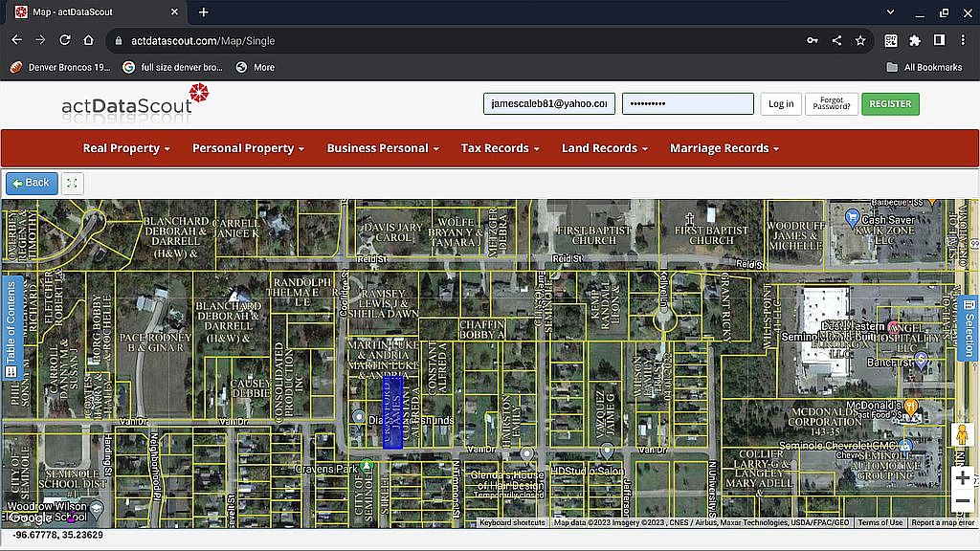Click the McDonald's map marker
This screenshot has height=551, width=980.
click(x=911, y=408)
